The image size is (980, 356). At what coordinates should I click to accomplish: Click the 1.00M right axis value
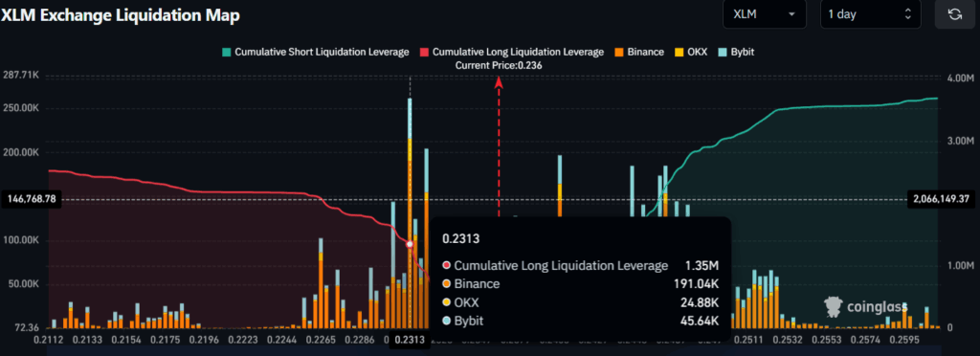coord(960,265)
